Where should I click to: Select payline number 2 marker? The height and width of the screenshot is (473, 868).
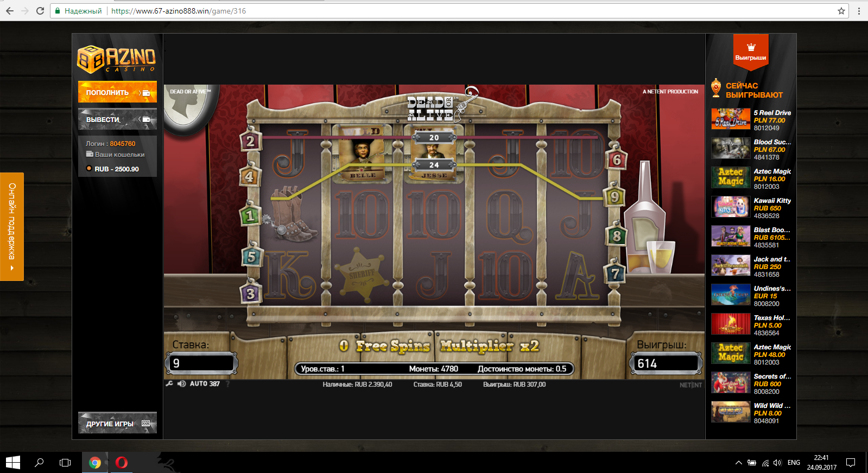250,141
